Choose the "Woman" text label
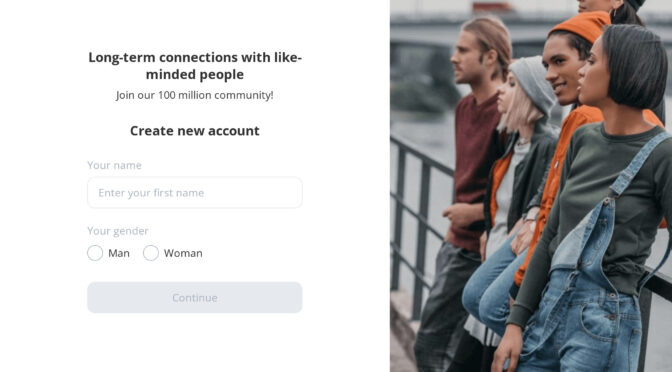 [183, 253]
